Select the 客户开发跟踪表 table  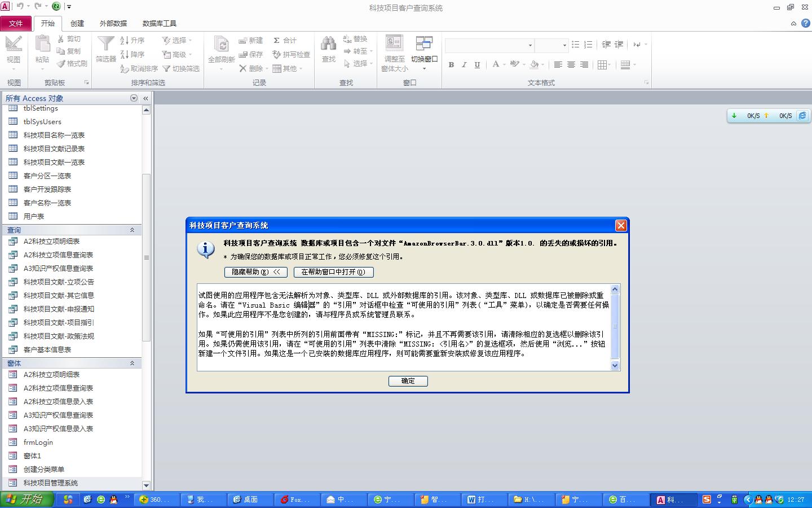tap(47, 189)
